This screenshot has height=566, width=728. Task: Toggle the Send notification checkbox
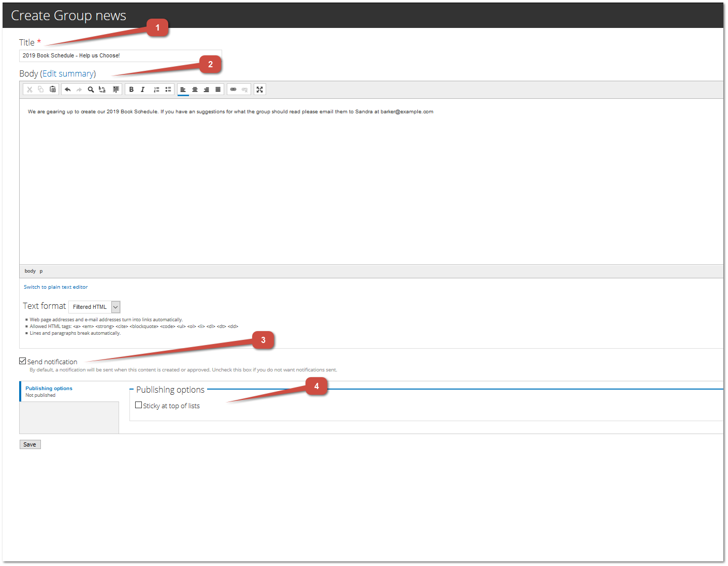tap(23, 361)
